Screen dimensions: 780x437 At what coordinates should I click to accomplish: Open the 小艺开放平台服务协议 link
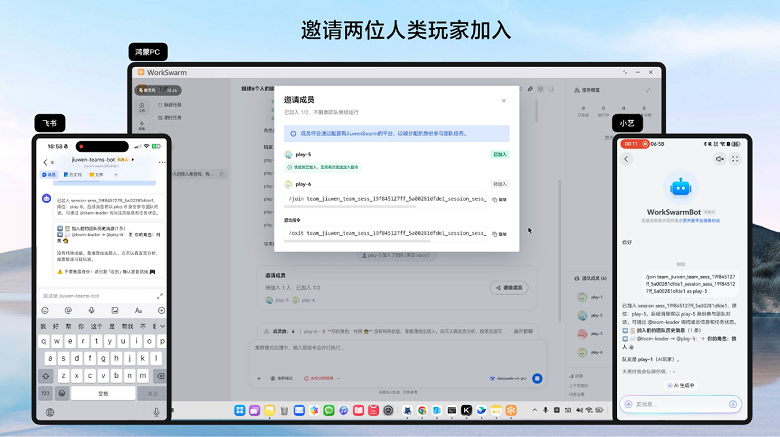[x=699, y=220]
